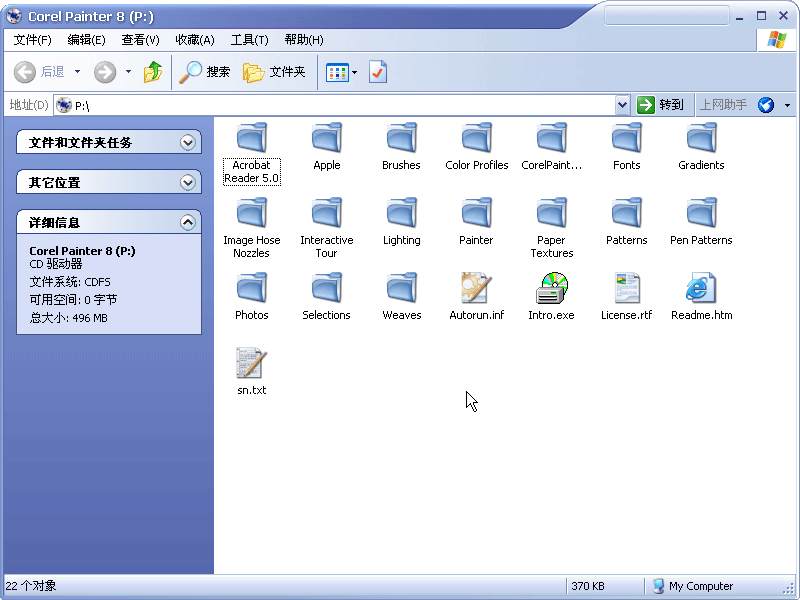Click the Back (后退) arrow button
Viewport: 800px width, 600px height.
pos(39,72)
